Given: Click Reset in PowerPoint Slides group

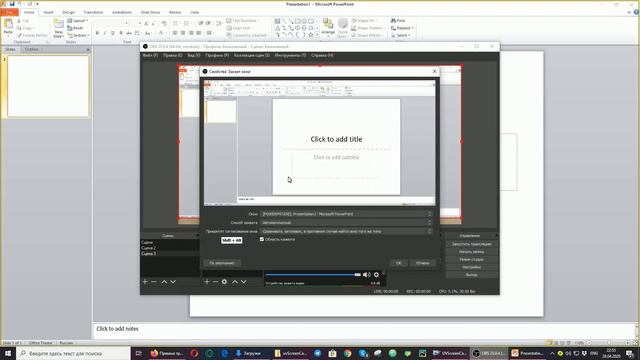Looking at the screenshot, I should point(76,28).
